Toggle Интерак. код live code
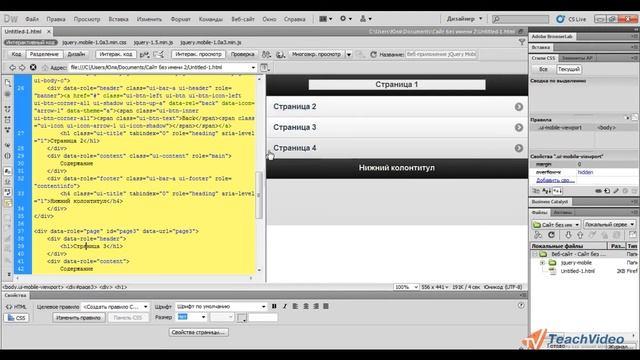Viewport: 640px width, 360px height. (x=116, y=54)
